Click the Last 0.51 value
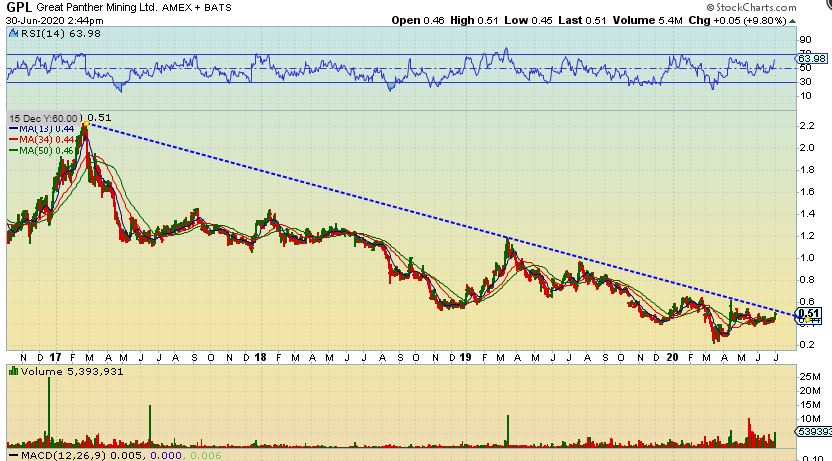The width and height of the screenshot is (832, 461). (x=582, y=21)
